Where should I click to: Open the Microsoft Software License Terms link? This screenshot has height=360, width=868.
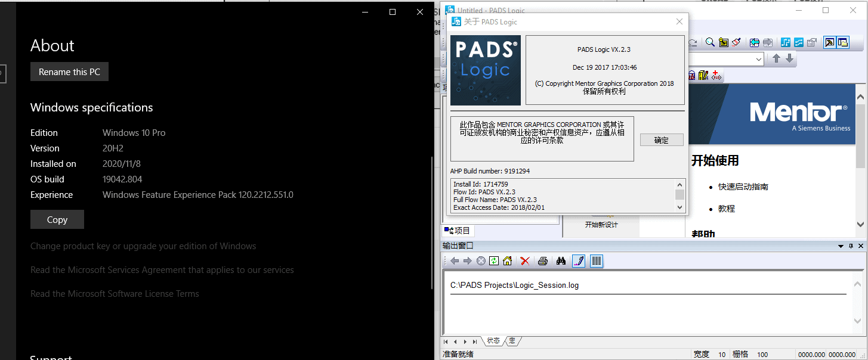(x=115, y=294)
